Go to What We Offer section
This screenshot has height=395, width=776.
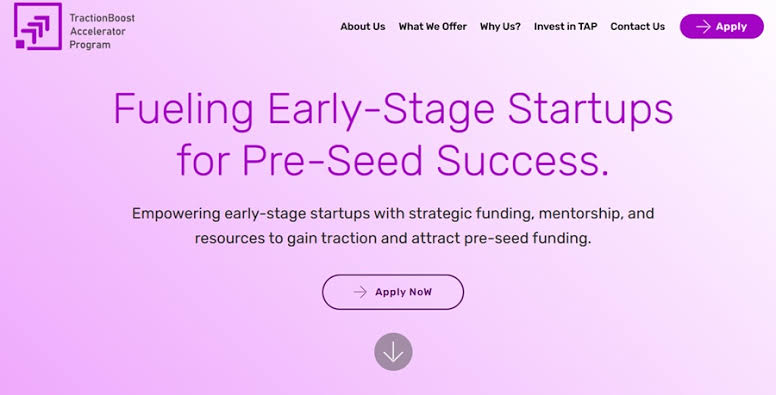tap(433, 27)
